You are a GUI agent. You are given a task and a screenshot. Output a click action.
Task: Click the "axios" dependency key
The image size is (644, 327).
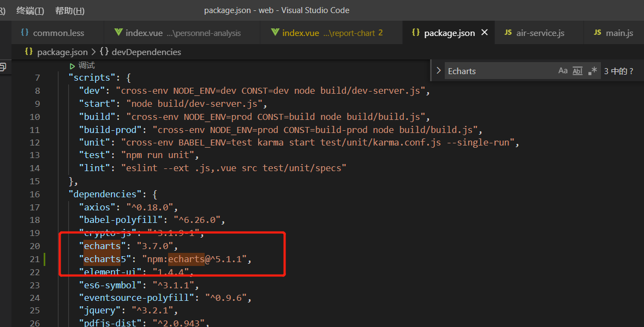(x=97, y=207)
